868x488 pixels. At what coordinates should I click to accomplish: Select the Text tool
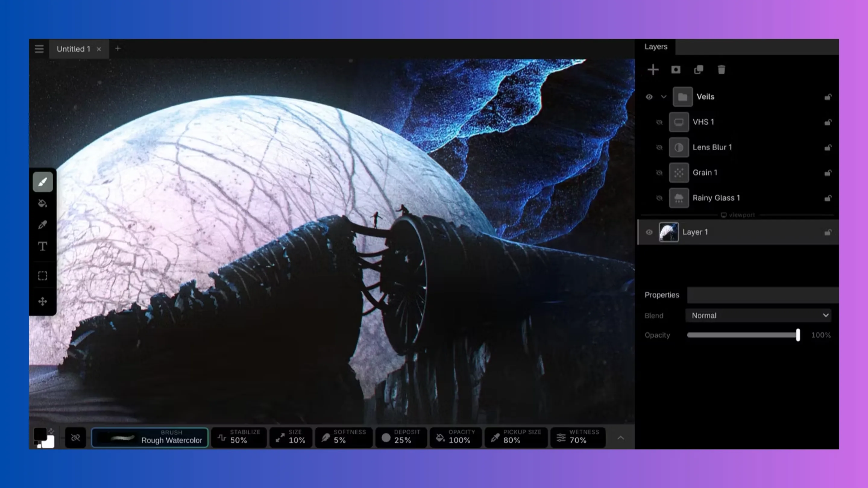click(x=43, y=246)
